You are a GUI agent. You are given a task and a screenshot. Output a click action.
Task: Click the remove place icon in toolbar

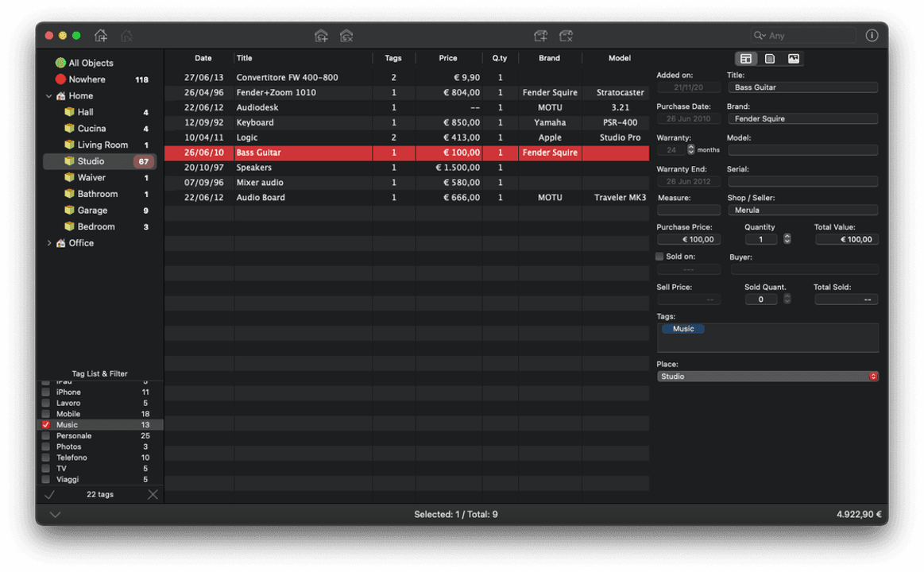click(x=346, y=36)
